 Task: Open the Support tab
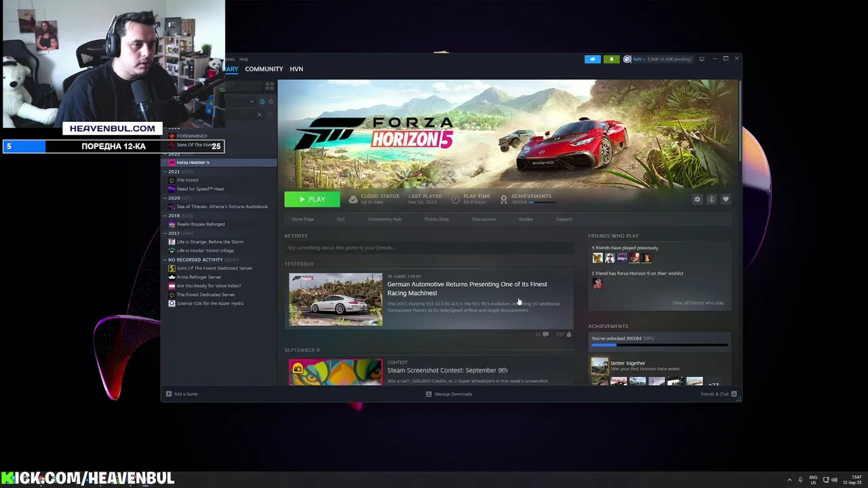(x=564, y=219)
